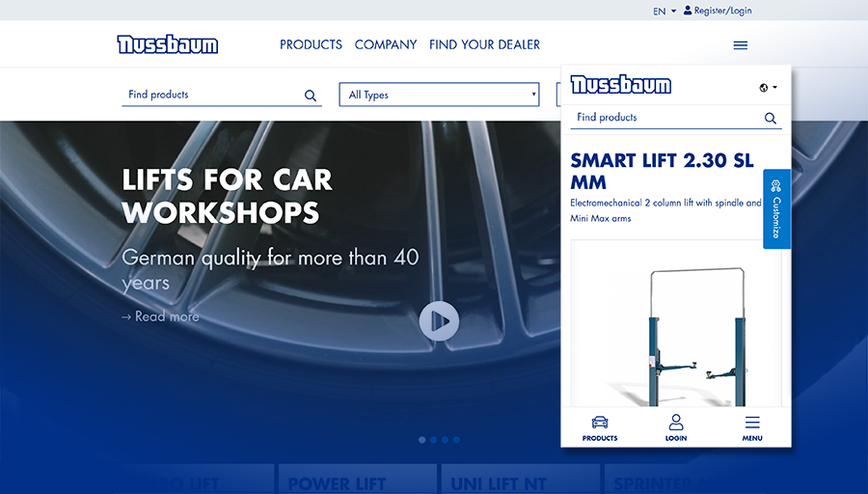868x494 pixels.
Task: Click the user icon next to Register/Login
Action: pos(688,11)
